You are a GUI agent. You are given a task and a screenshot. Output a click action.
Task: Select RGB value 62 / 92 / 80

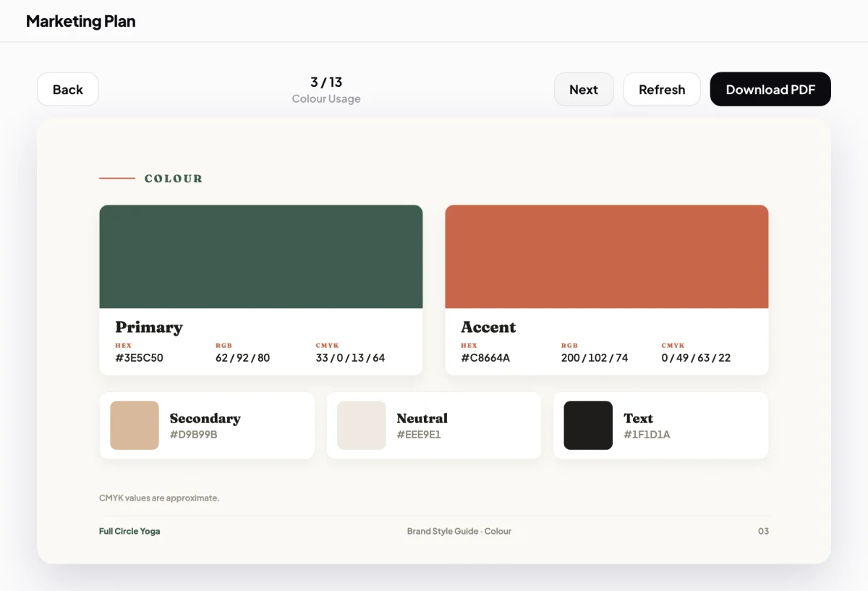pyautogui.click(x=242, y=357)
